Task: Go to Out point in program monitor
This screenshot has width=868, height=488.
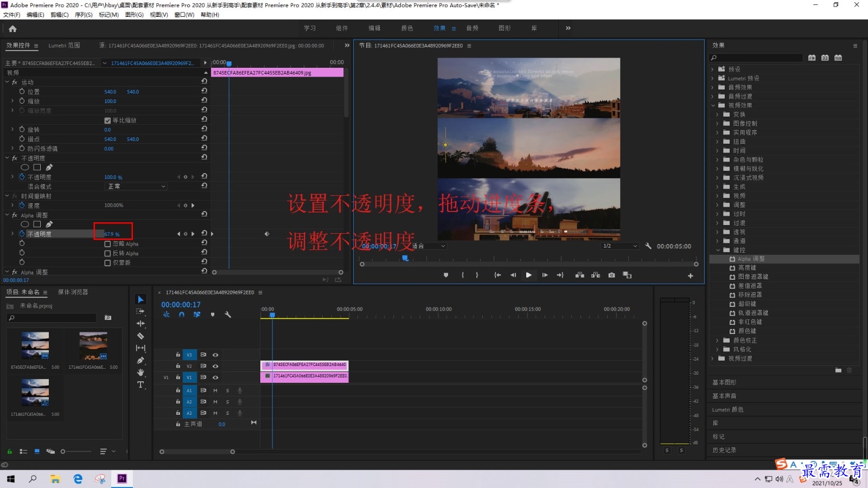Action: (560, 275)
